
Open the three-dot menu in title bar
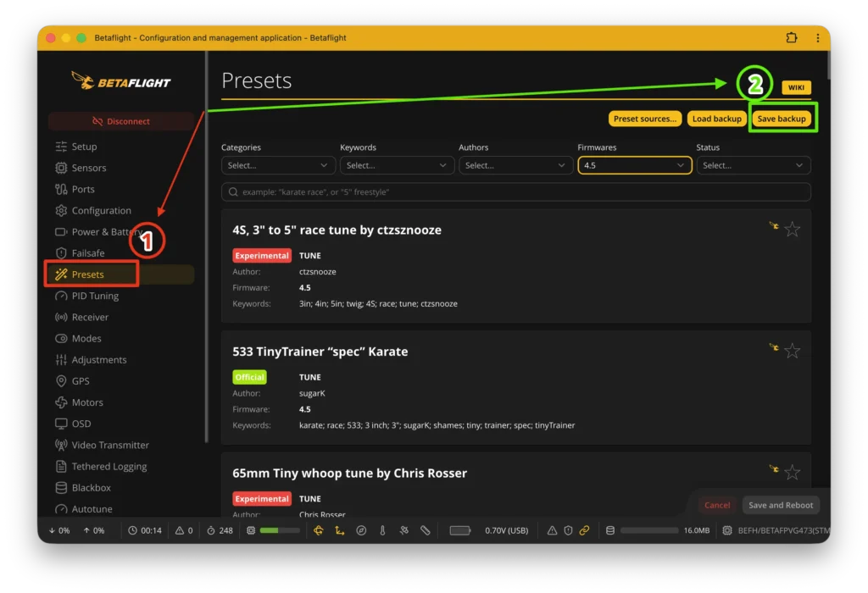coord(818,37)
